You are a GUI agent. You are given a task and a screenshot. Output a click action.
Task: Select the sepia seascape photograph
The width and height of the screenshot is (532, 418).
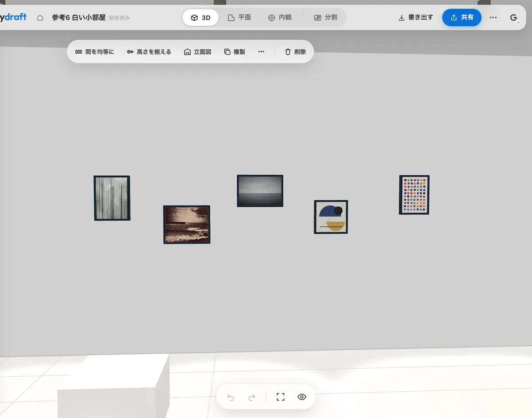pyautogui.click(x=187, y=225)
